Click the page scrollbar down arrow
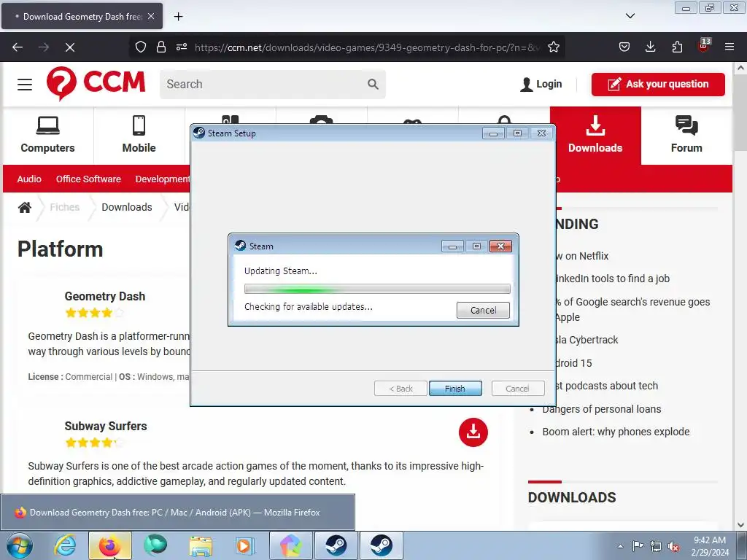Screen dimensions: 747x560 (x=740, y=525)
